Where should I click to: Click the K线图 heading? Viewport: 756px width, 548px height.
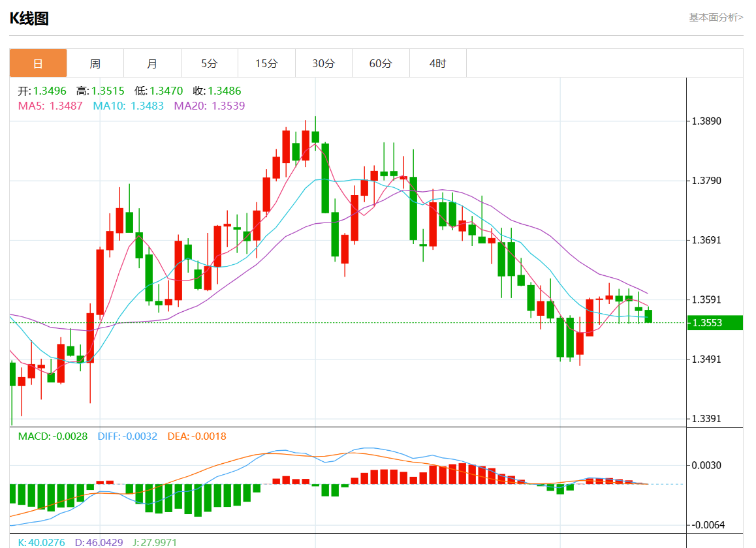pyautogui.click(x=29, y=18)
